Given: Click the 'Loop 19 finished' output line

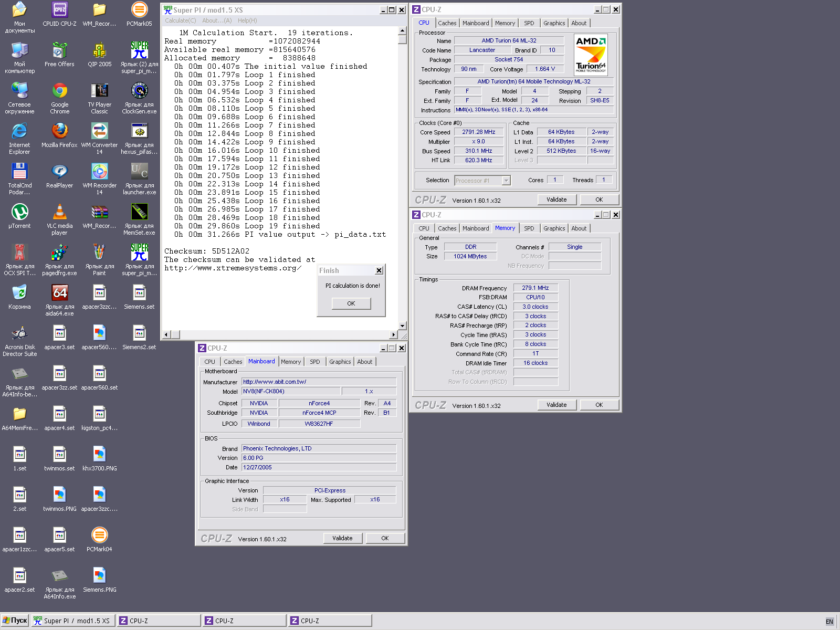Looking at the screenshot, I should pos(247,226).
